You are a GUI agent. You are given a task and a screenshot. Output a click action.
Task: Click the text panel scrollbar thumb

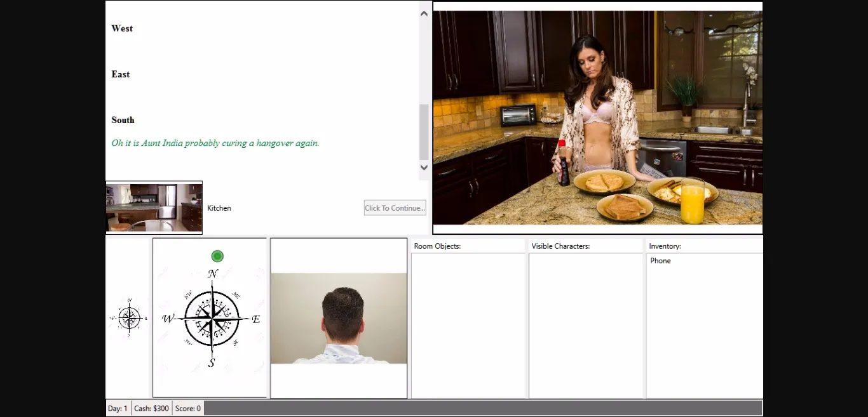click(x=424, y=132)
